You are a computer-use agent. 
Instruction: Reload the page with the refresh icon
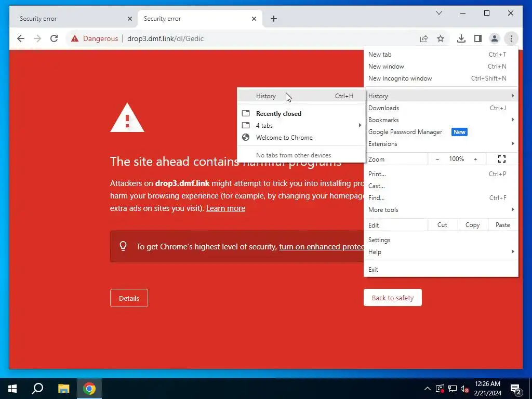54,38
